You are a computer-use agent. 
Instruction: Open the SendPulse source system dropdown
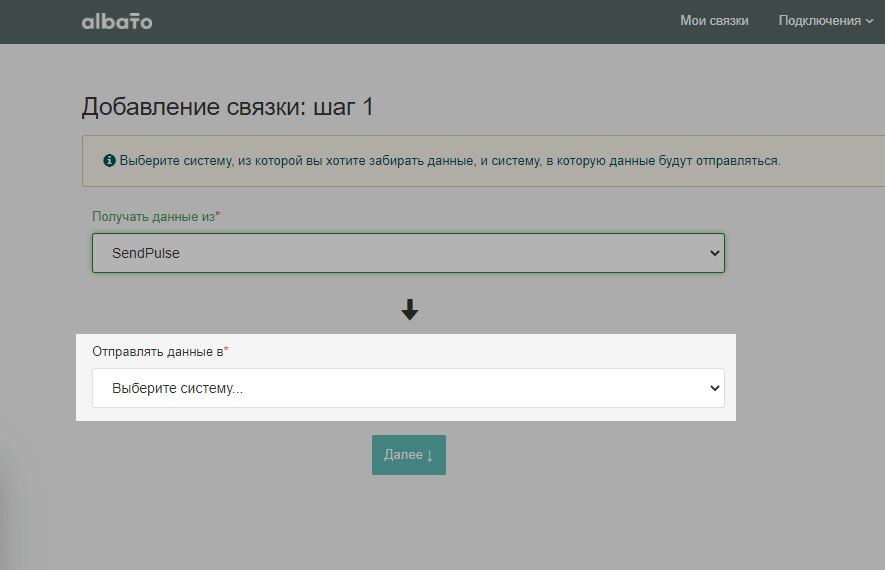[x=408, y=253]
